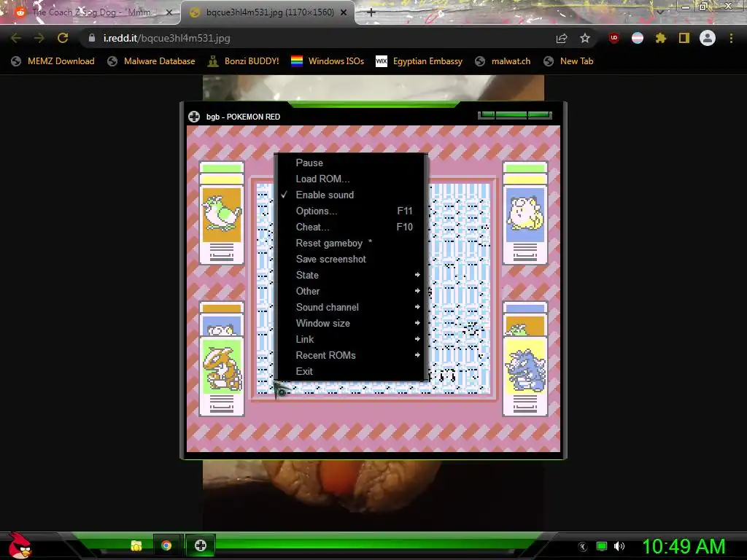Go back with the browser back arrow

pos(16,38)
